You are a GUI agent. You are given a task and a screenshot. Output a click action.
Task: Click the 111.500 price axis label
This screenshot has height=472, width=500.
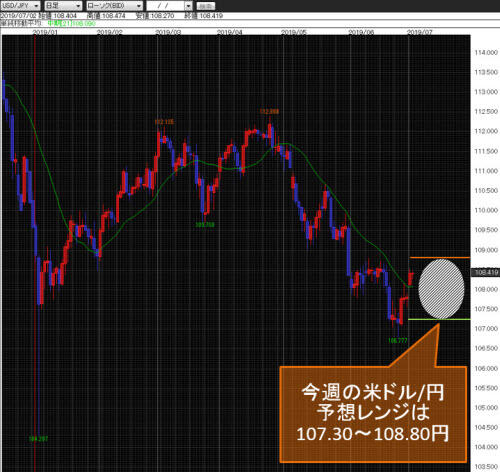486,151
